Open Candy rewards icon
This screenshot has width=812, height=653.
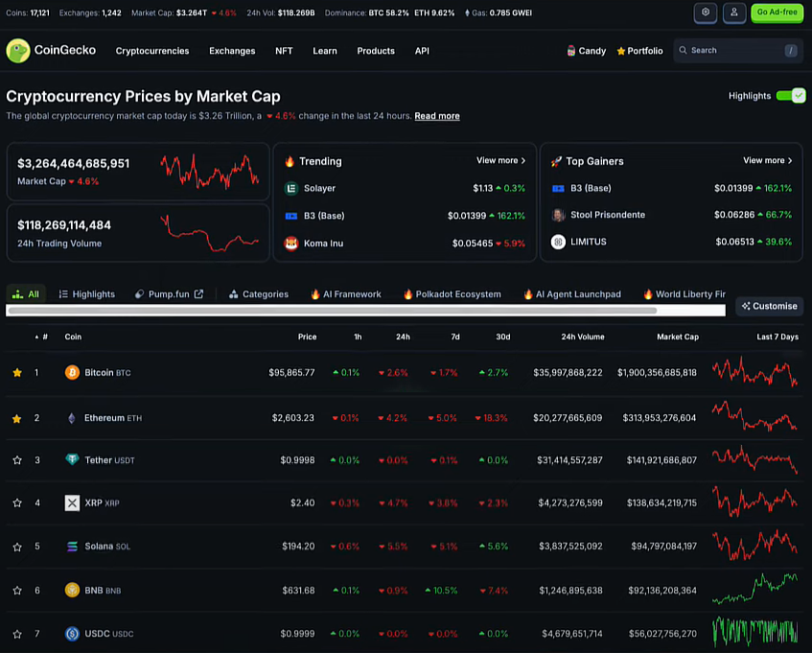(571, 51)
